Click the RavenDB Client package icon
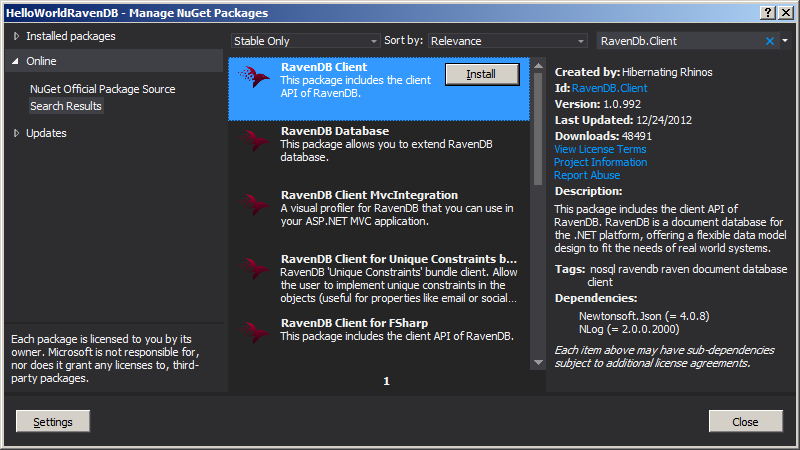Screen dimensions: 800x450 (254, 81)
